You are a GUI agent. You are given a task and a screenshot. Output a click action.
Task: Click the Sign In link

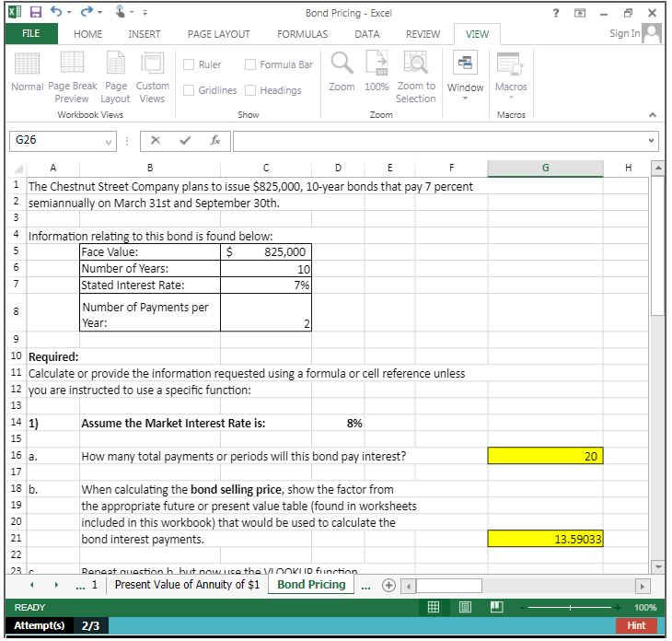click(x=624, y=33)
